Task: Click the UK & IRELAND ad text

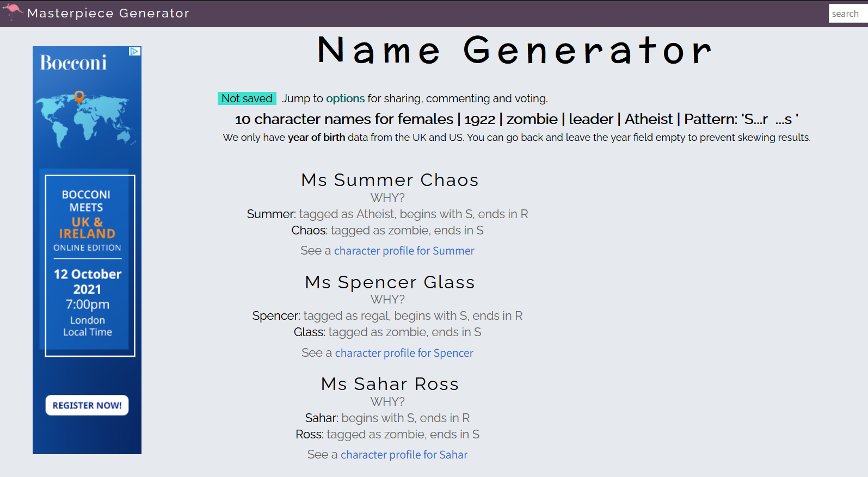Action: point(87,228)
